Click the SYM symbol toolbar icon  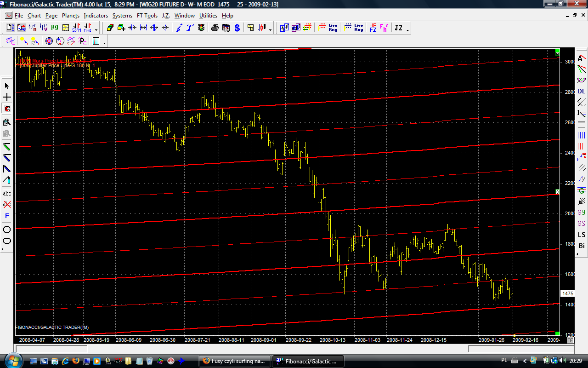pyautogui.click(x=76, y=28)
